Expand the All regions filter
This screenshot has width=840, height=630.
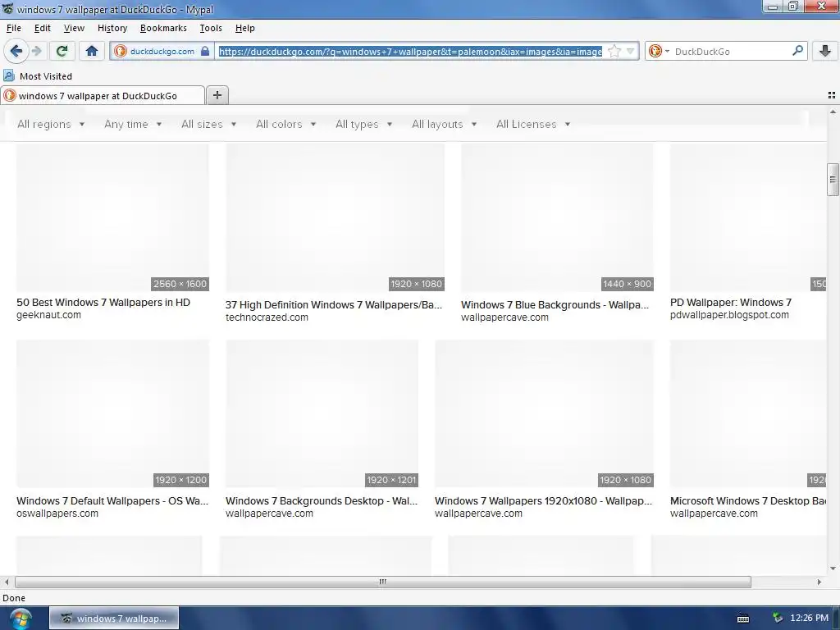(x=51, y=125)
